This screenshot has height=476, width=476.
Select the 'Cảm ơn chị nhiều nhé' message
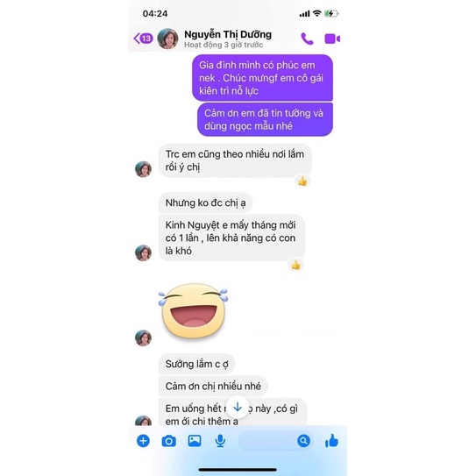click(213, 386)
